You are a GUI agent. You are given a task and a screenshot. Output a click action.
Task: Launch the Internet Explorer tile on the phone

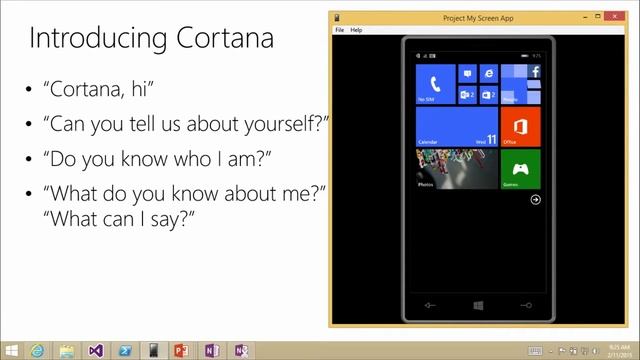489,73
